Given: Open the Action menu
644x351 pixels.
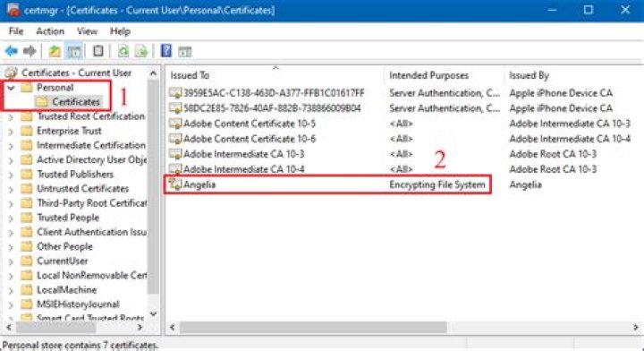Looking at the screenshot, I should point(50,31).
